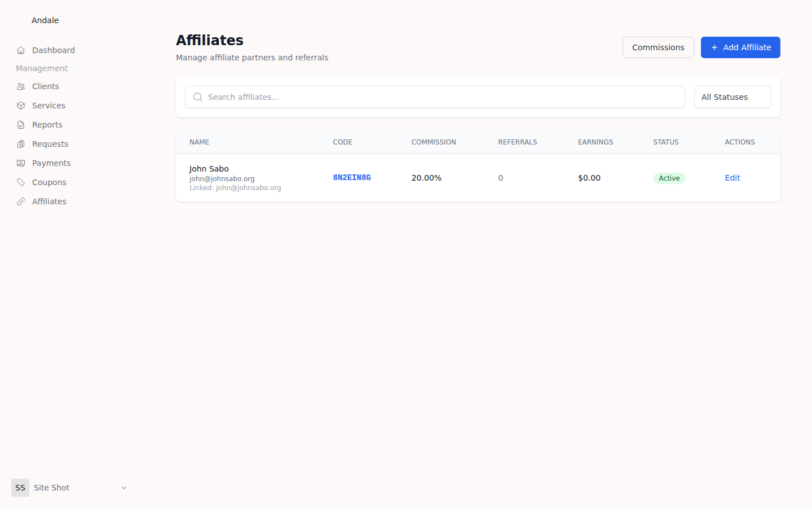Click the EARNINGS column header
The width and height of the screenshot is (812, 508).
pos(595,142)
